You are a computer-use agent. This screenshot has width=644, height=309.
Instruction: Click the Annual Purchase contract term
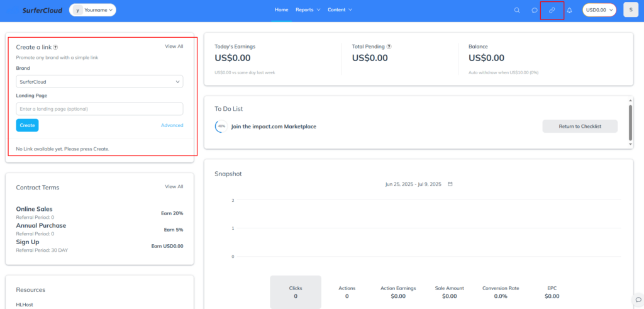[41, 225]
